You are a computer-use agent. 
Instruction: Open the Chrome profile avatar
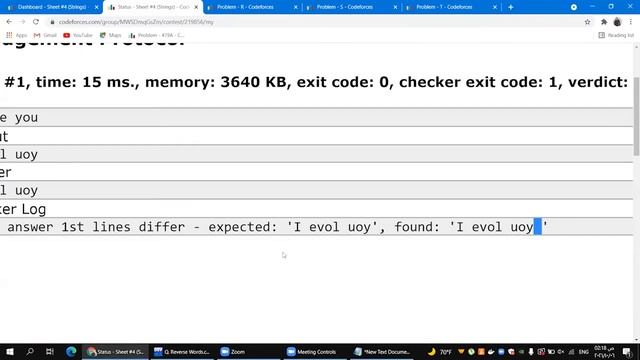click(617, 22)
